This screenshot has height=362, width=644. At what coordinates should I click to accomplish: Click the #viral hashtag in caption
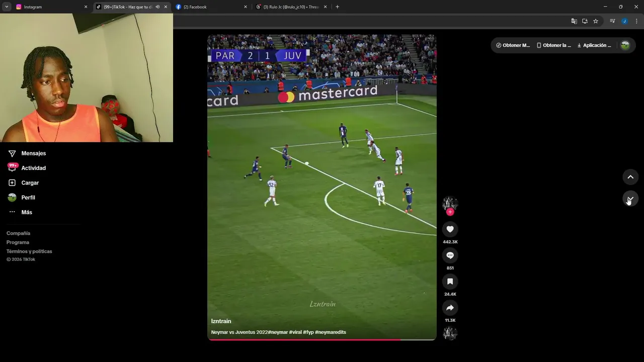pyautogui.click(x=295, y=332)
